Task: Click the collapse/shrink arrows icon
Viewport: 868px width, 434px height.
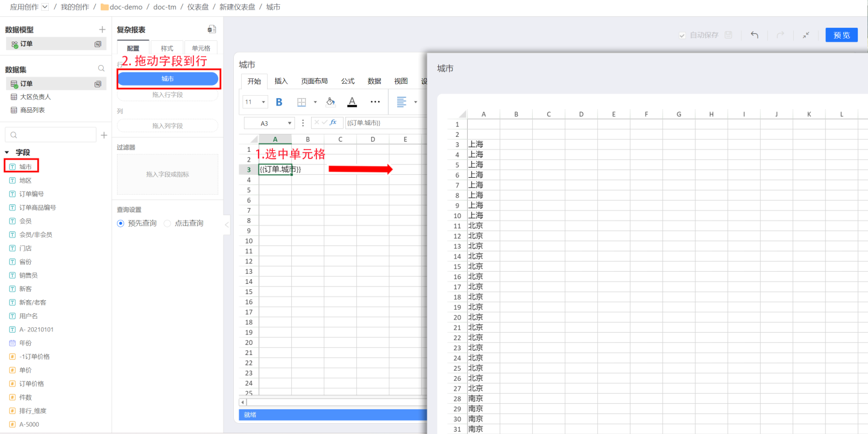Action: tap(806, 35)
